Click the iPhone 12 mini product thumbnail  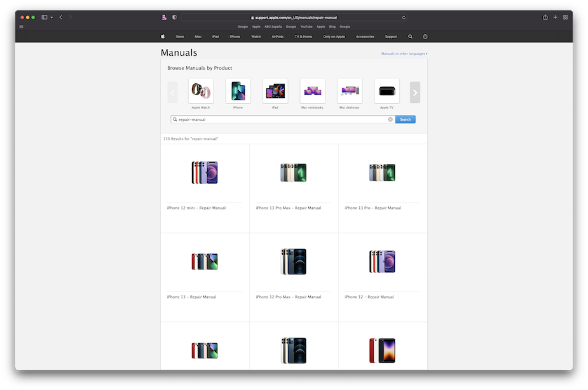[205, 172]
